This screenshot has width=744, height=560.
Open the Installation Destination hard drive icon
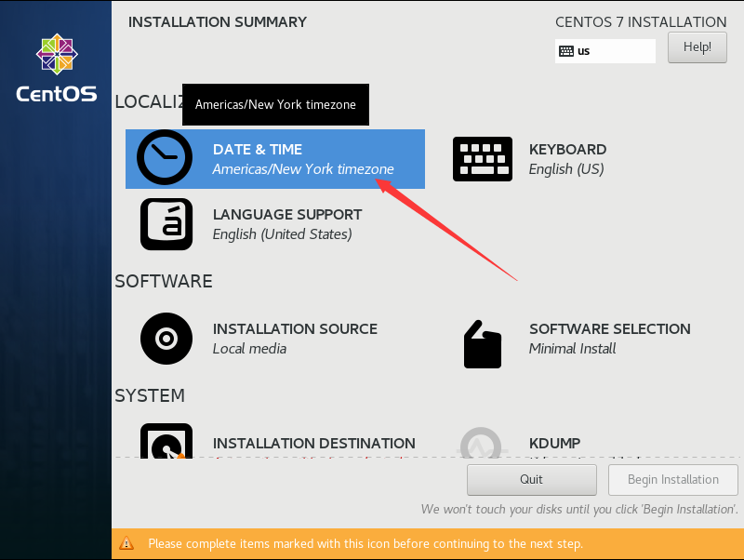166,440
